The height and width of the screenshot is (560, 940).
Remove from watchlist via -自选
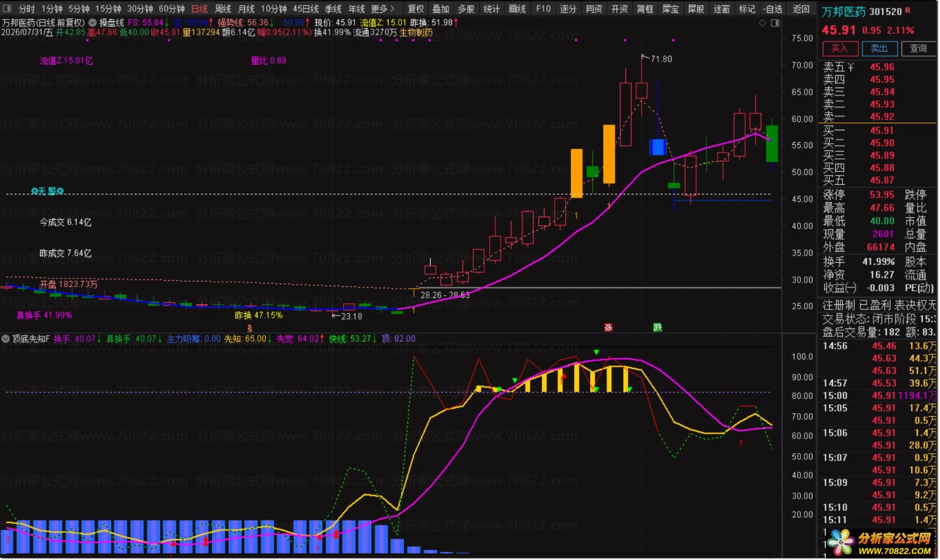pos(773,9)
